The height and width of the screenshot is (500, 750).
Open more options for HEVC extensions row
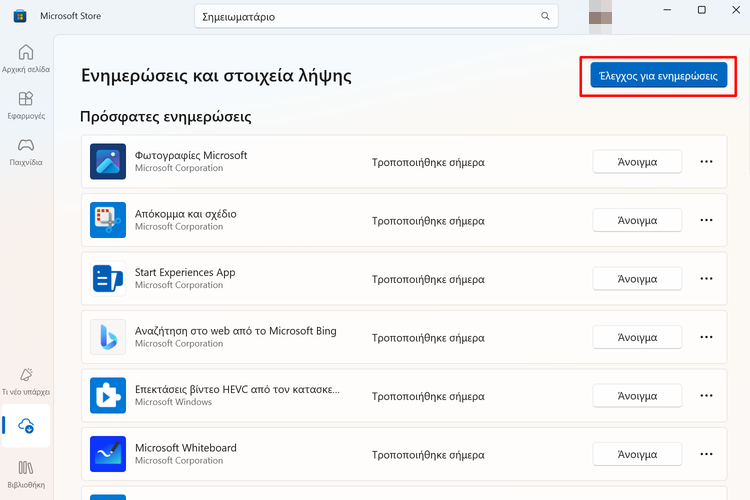(706, 396)
